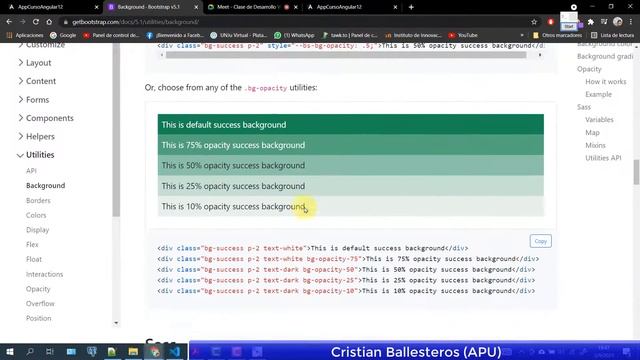This screenshot has height=360, width=640.
Task: Open the Google bookmark
Action: pyautogui.click(x=63, y=35)
